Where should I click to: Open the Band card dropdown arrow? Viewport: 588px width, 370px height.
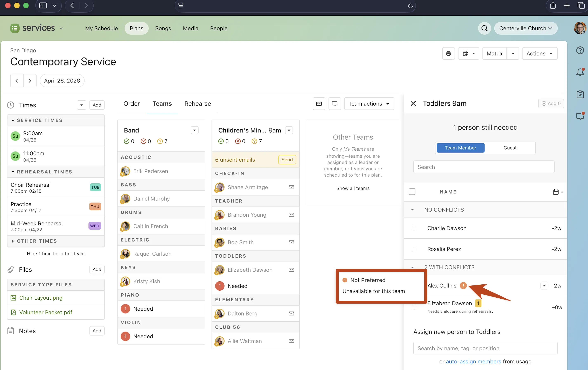194,130
